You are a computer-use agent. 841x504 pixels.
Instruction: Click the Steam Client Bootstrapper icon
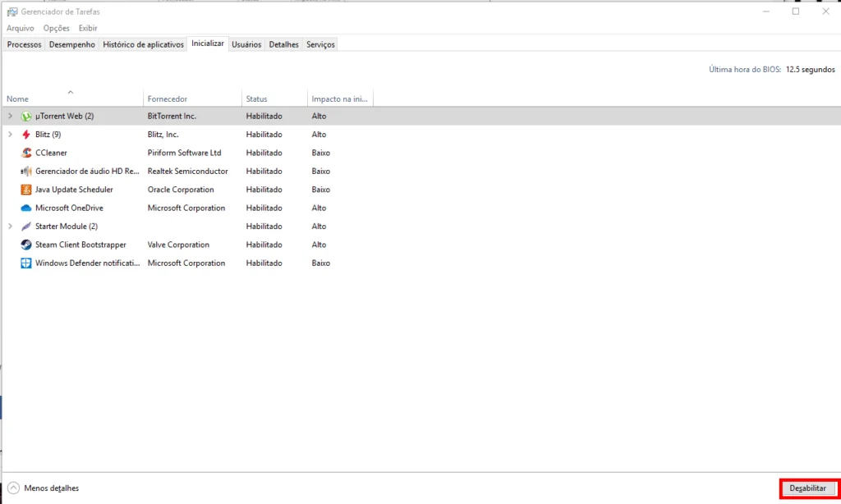(x=25, y=245)
